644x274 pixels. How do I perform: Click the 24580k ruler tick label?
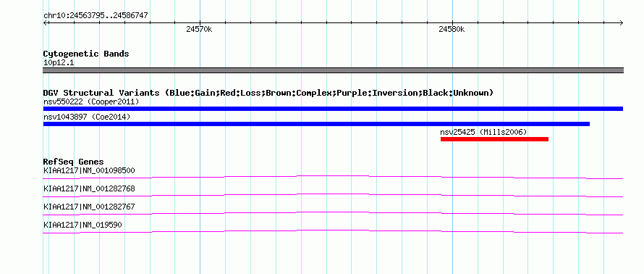click(x=452, y=29)
